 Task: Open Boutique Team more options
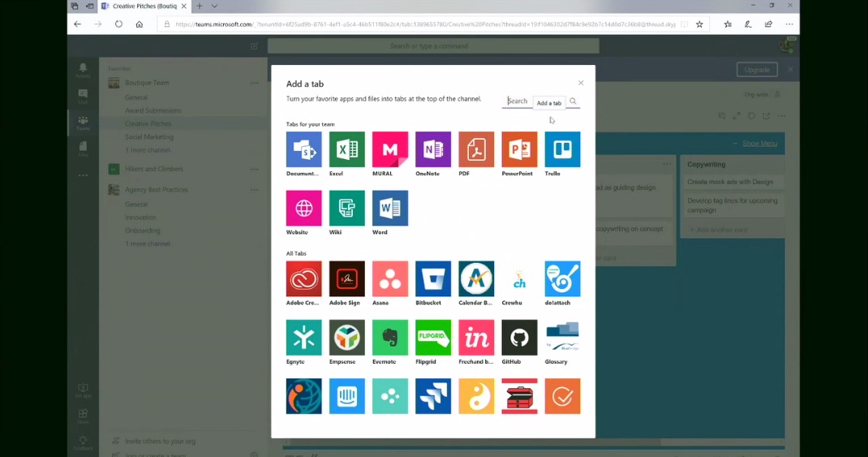coord(254,83)
